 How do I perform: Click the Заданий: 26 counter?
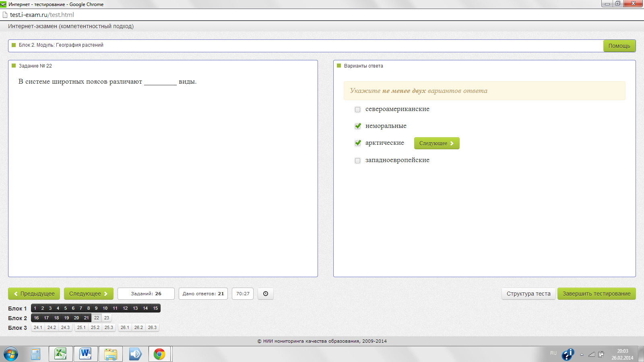[146, 294]
